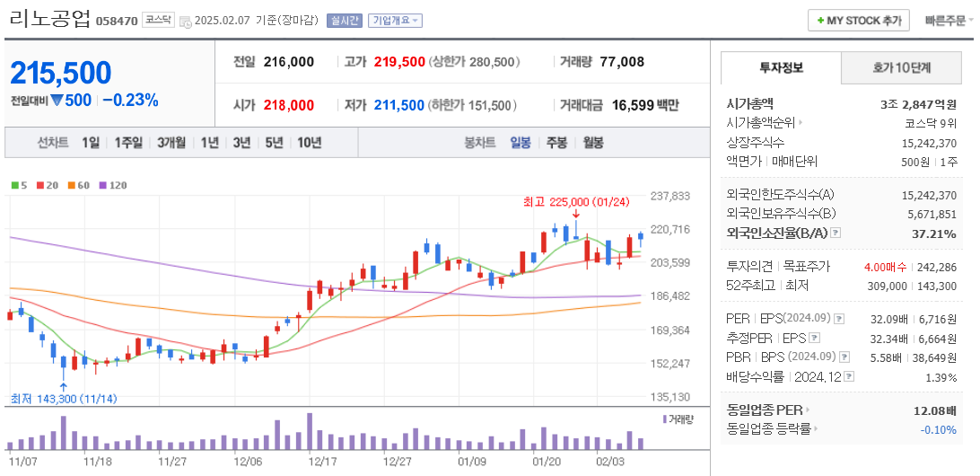Select the 1년 line chart period
Screen dimensions: 980x476
coord(209,143)
